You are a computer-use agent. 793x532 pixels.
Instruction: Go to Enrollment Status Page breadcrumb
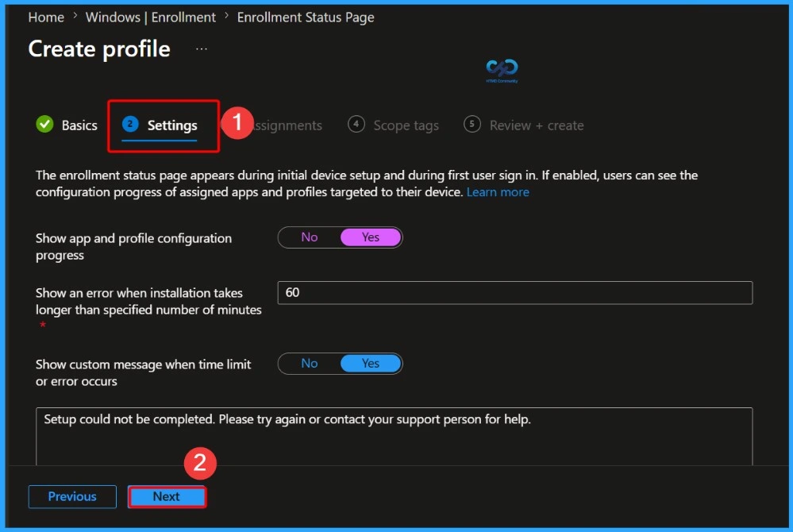pos(306,17)
